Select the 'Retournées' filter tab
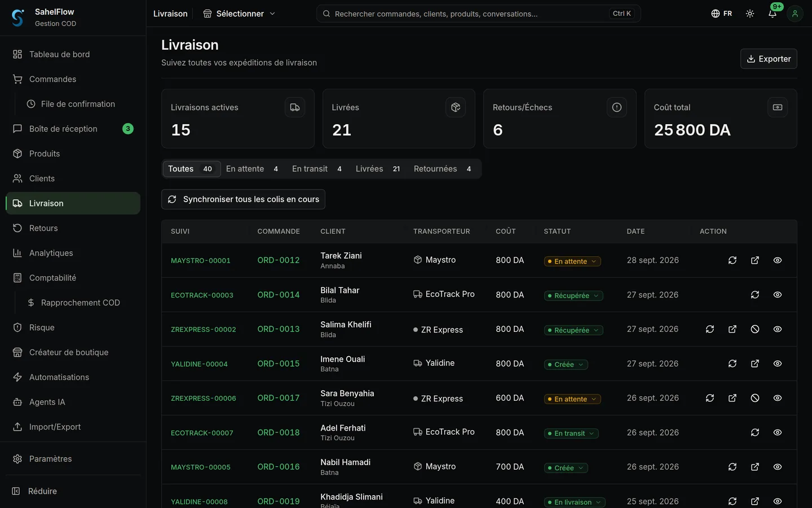 click(443, 169)
